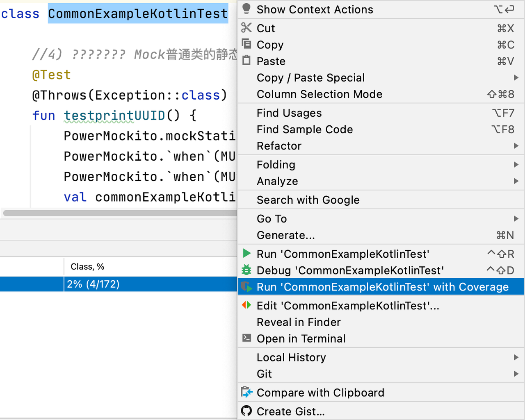Viewport: 525px width, 420px height.
Task: Expand the Copy / Paste Special submenu arrow
Action: tap(516, 77)
